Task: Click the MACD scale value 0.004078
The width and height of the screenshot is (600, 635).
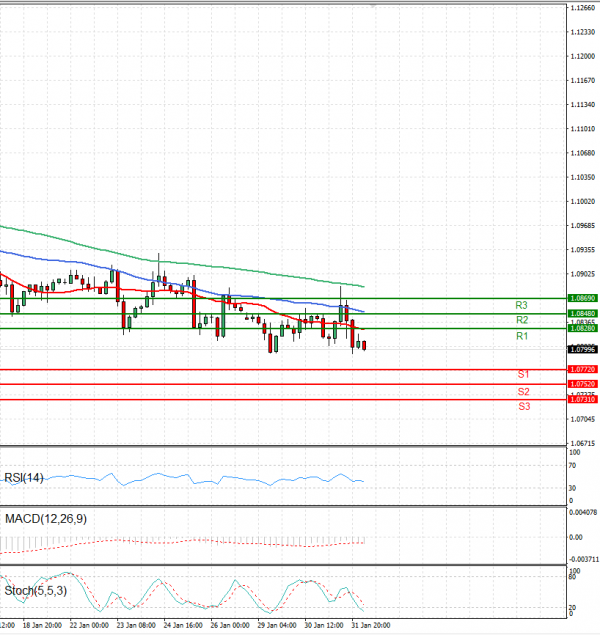Action: click(583, 512)
